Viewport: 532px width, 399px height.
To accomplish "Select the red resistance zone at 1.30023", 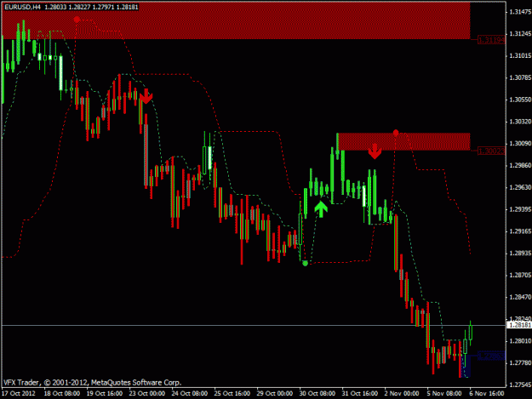I will [403, 142].
